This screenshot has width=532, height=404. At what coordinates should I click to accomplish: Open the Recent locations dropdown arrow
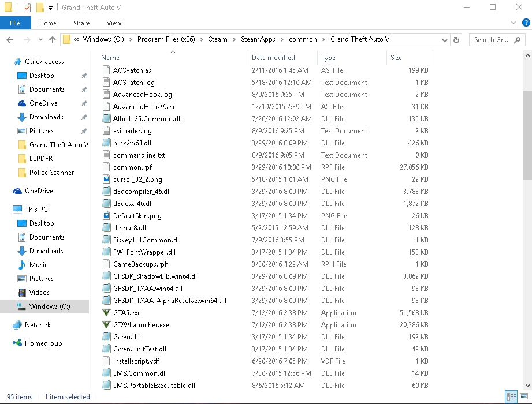tap(40, 40)
